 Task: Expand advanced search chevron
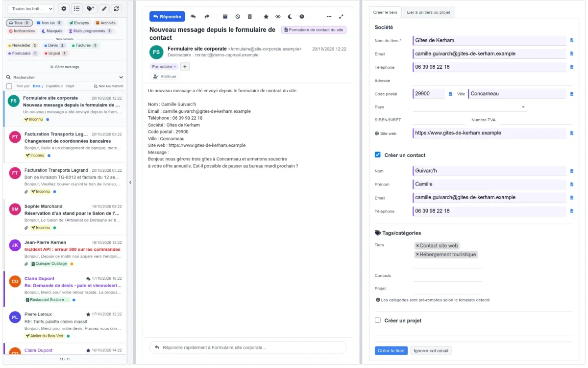coord(121,77)
